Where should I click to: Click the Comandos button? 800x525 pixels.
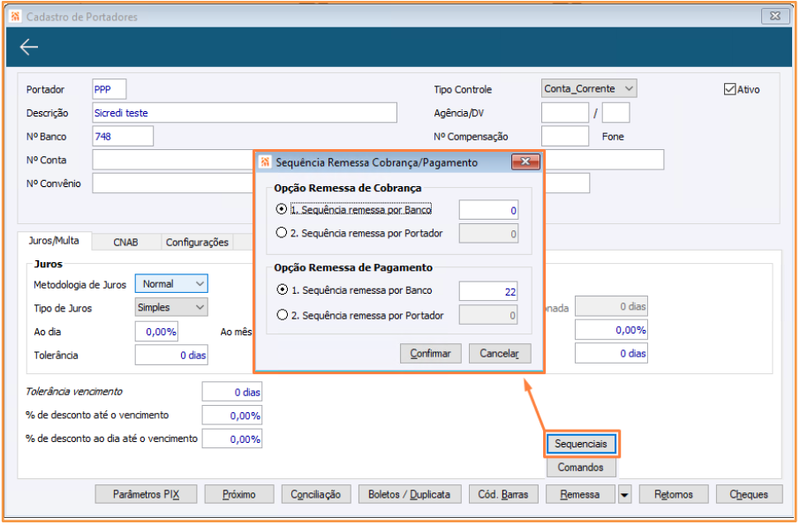pyautogui.click(x=581, y=467)
